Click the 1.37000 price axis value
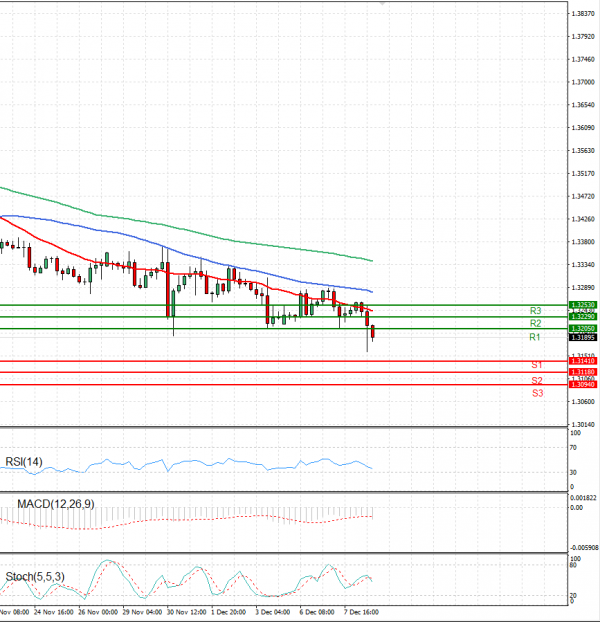The image size is (600, 622). click(583, 82)
